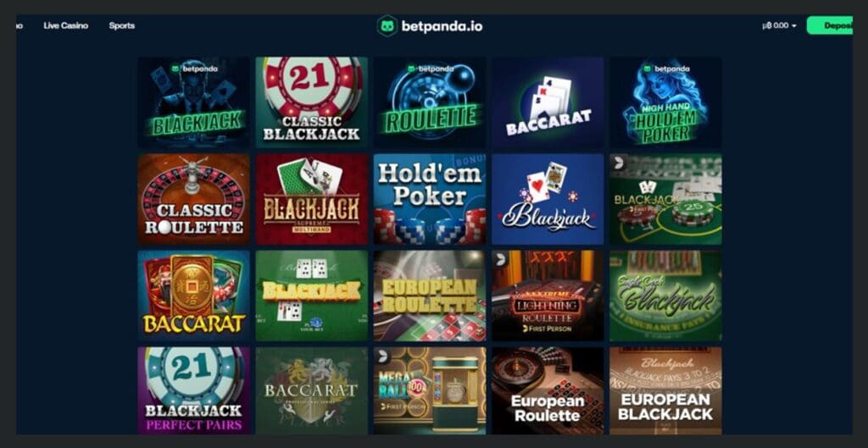Launch High Hand Hold'em Poker
This screenshot has height=448, width=868.
tap(665, 102)
